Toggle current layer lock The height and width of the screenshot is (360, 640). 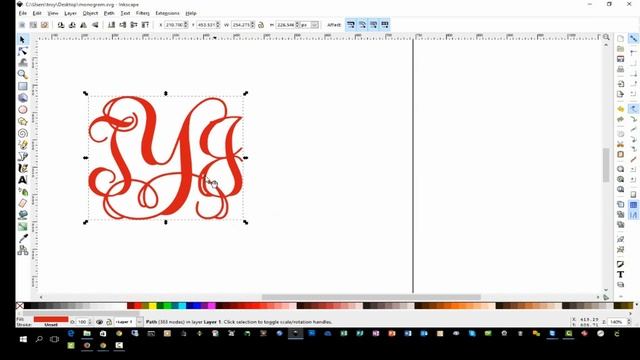(x=109, y=322)
